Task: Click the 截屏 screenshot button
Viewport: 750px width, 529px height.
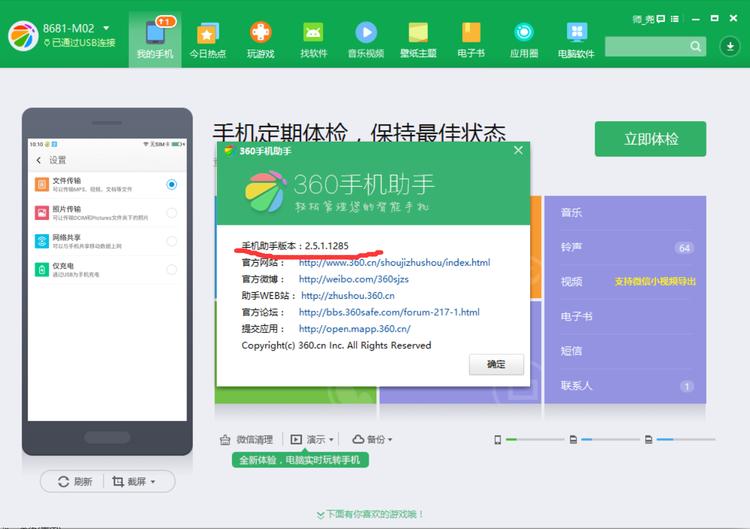Action: 129,481
